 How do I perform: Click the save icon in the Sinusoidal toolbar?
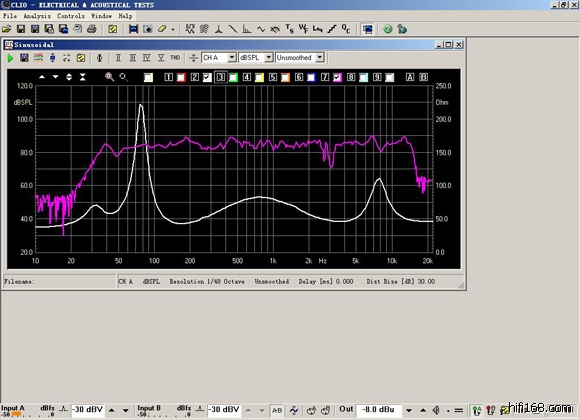[24, 58]
